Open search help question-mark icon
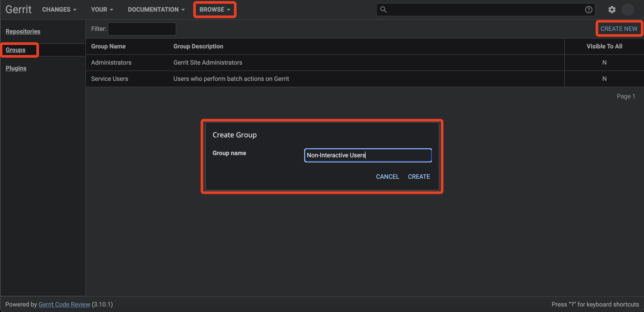This screenshot has height=312, width=644. pyautogui.click(x=589, y=9)
